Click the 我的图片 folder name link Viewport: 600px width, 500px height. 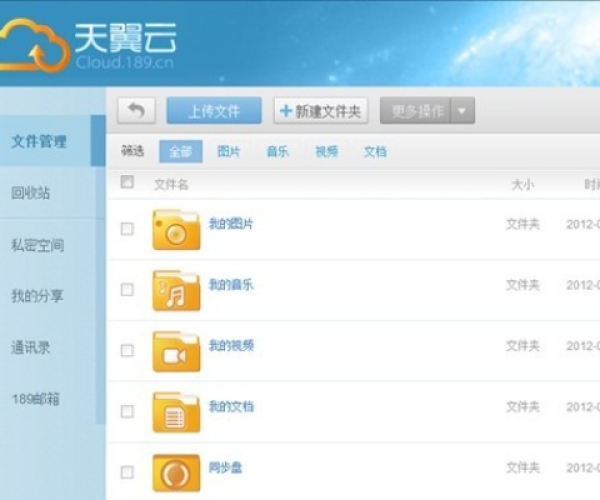pyautogui.click(x=231, y=223)
